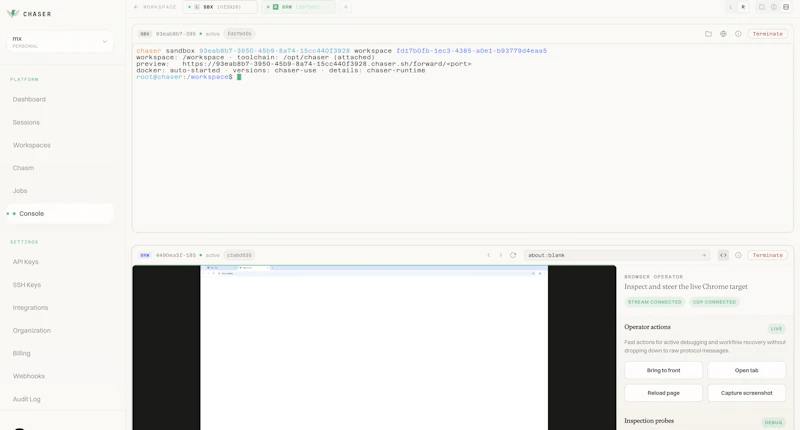Select Console in sidebar
Screen dimensions: 800x430
(x=60, y=214)
